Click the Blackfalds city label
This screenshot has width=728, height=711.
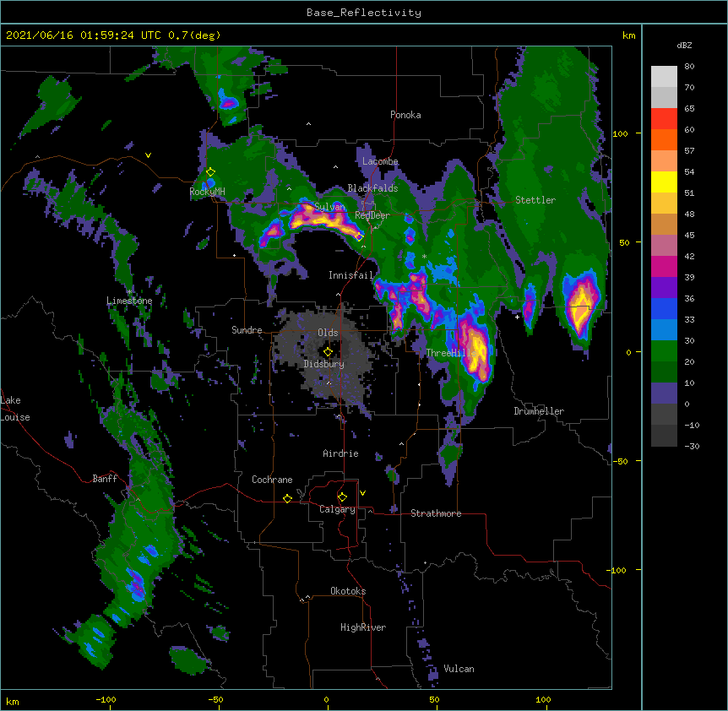[x=372, y=188]
